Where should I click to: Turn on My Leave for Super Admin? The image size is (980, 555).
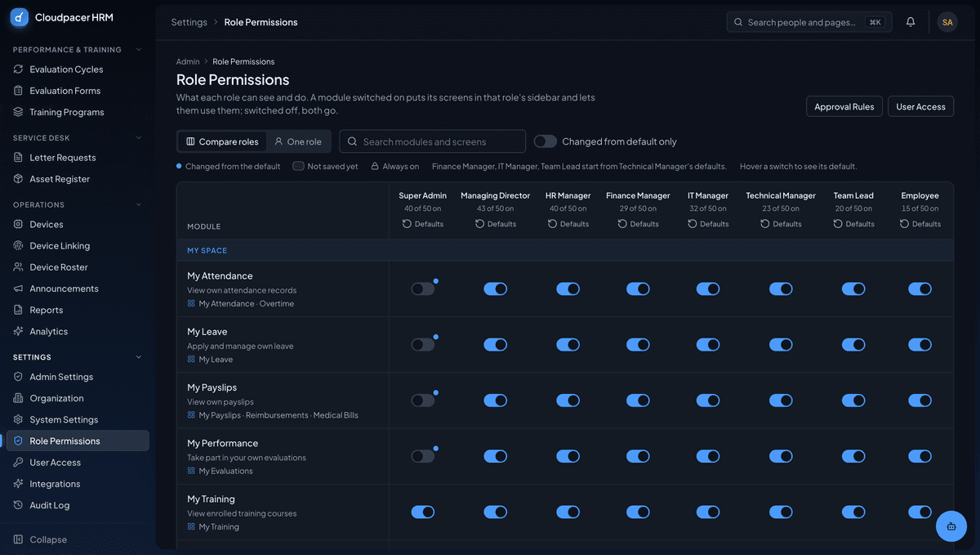click(x=423, y=344)
